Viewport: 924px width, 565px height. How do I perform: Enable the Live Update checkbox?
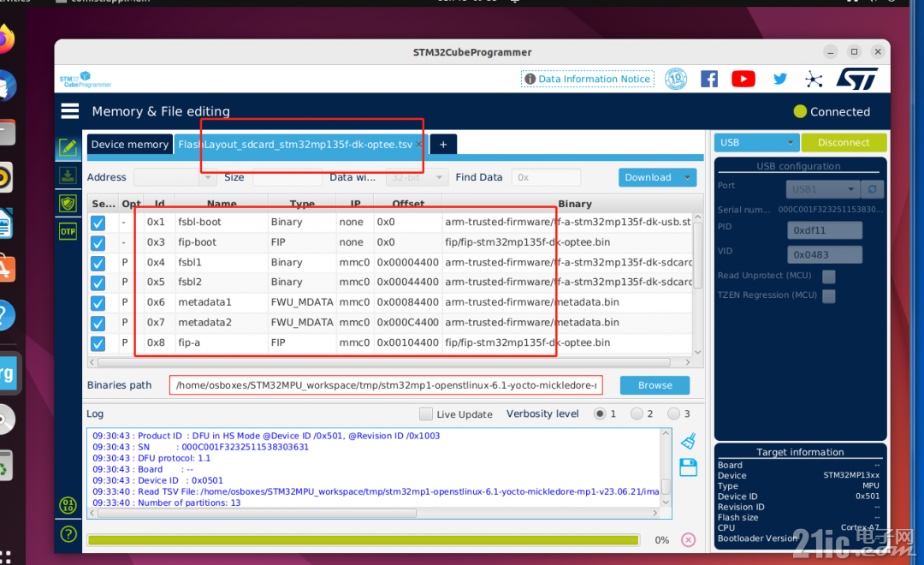(x=425, y=414)
